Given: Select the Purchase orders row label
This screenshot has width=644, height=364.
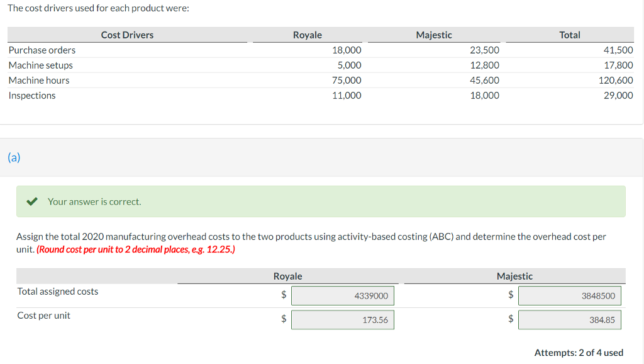Looking at the screenshot, I should pyautogui.click(x=42, y=50).
